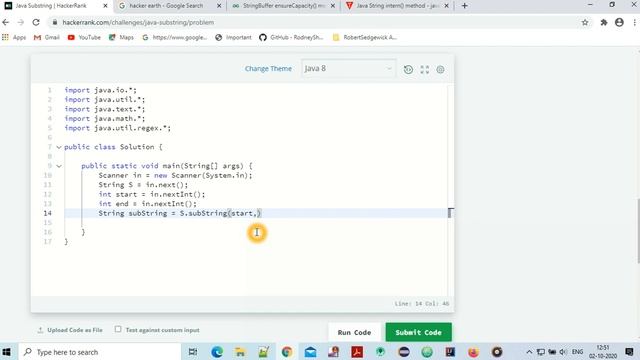640x360 pixels.
Task: Open the Java 8 language dropdown
Action: [x=349, y=69]
